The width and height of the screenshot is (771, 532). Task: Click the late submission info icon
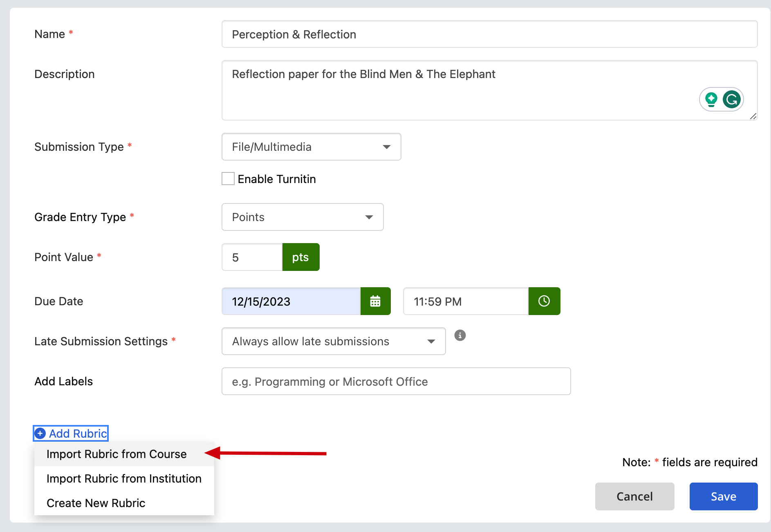click(460, 335)
